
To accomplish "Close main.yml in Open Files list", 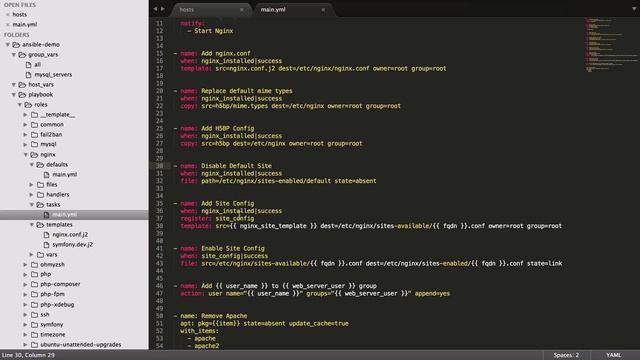I will point(7,24).
